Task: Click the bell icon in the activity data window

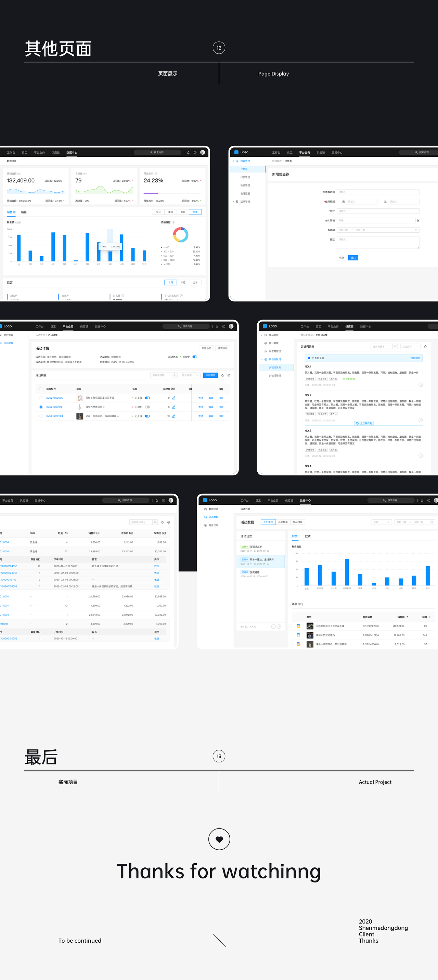Action: [422, 500]
